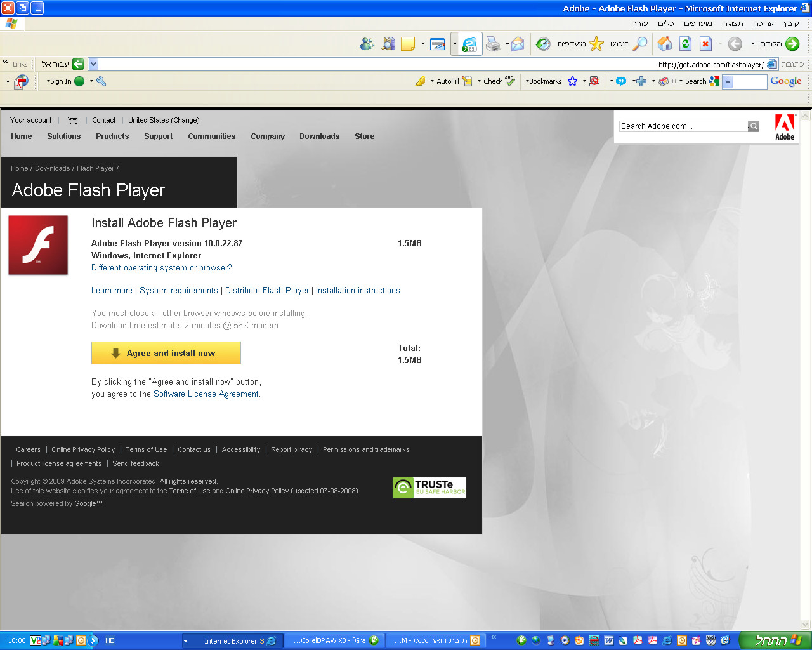Viewport: 812px width, 650px height.
Task: Click the popup blocker icon on Google toolbar
Action: (x=594, y=81)
